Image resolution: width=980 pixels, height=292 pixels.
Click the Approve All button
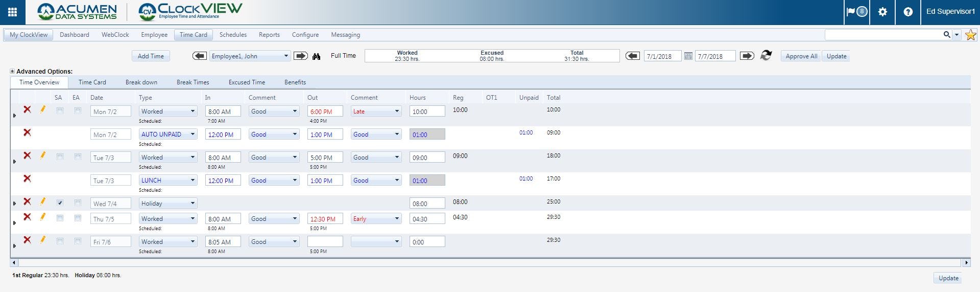801,56
